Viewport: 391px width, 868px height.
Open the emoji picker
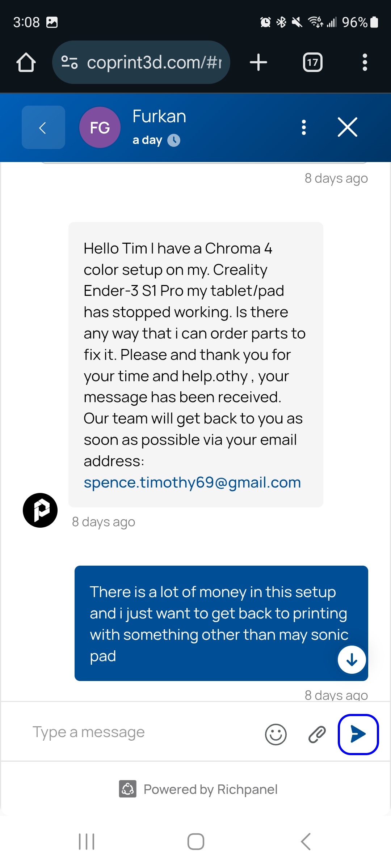(276, 734)
